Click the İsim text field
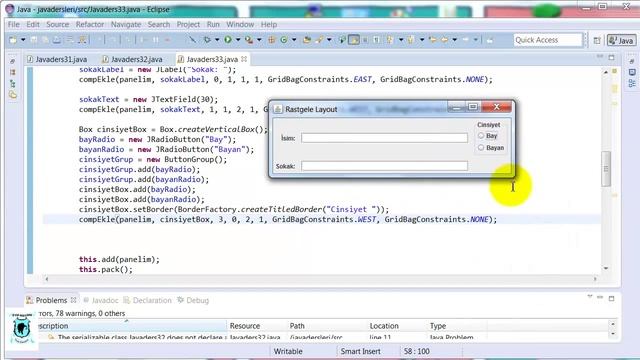 (384, 138)
